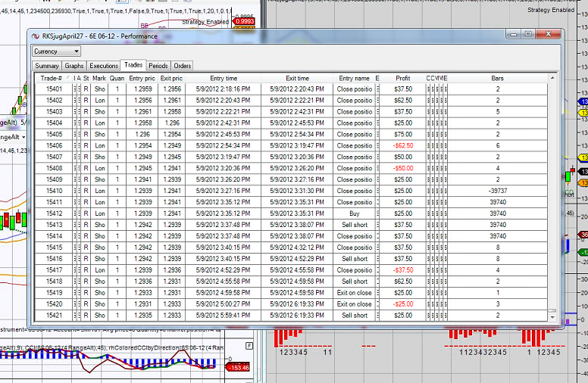This screenshot has height=383, width=588.
Task: Sort by the Trade-# column header
Action: point(52,78)
